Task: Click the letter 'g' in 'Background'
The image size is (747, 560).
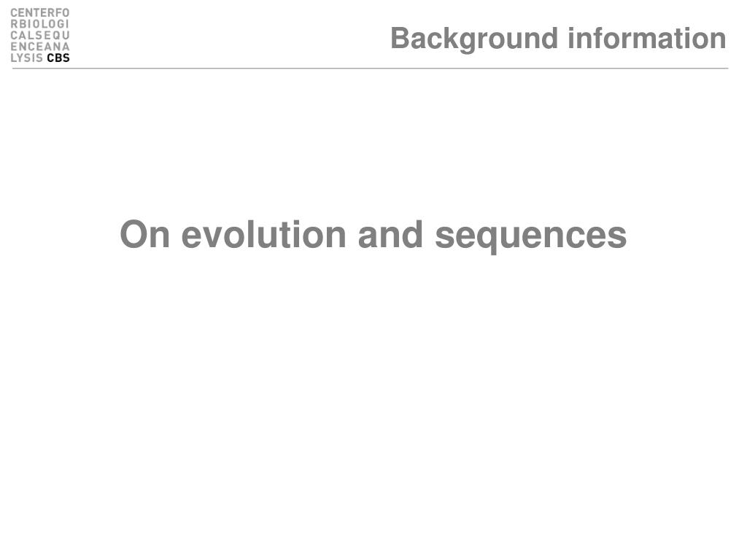Action: (468, 42)
